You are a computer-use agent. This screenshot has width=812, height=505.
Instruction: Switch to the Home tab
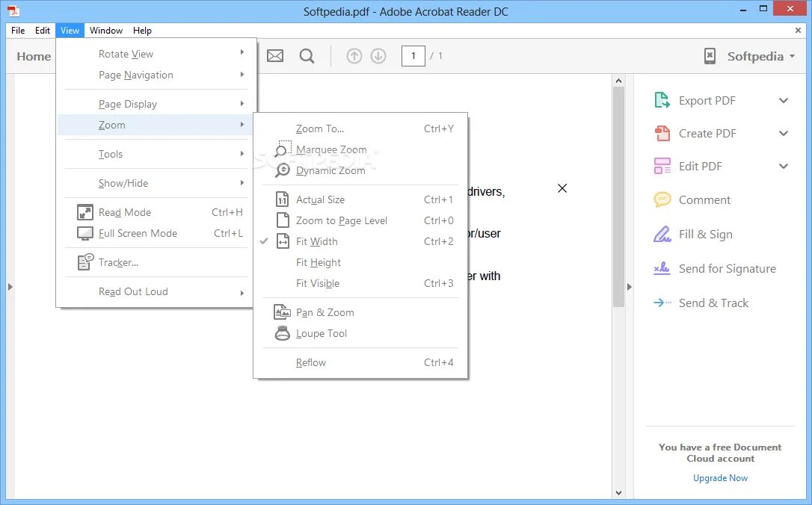coord(34,56)
